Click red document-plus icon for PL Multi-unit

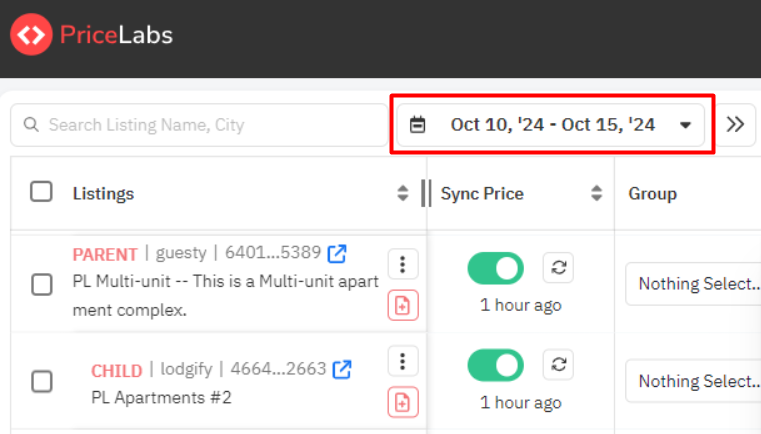click(403, 305)
